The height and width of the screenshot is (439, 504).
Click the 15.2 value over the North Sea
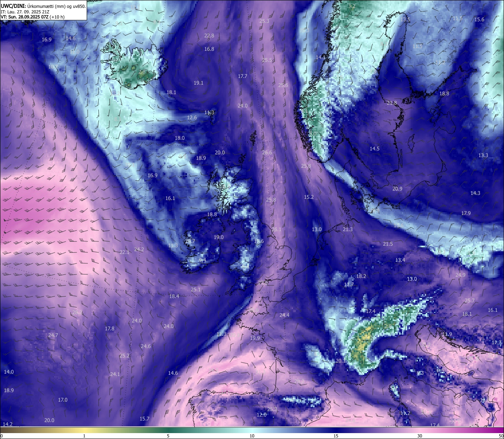point(309,197)
